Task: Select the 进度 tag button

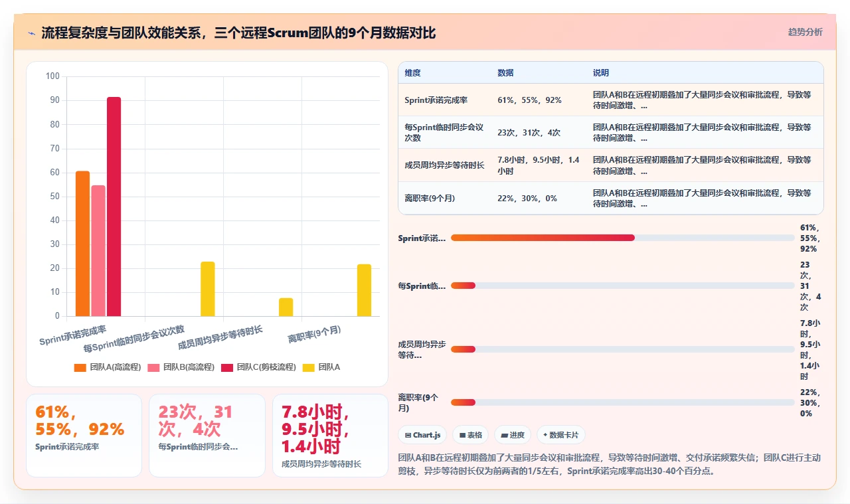Action: [x=513, y=435]
